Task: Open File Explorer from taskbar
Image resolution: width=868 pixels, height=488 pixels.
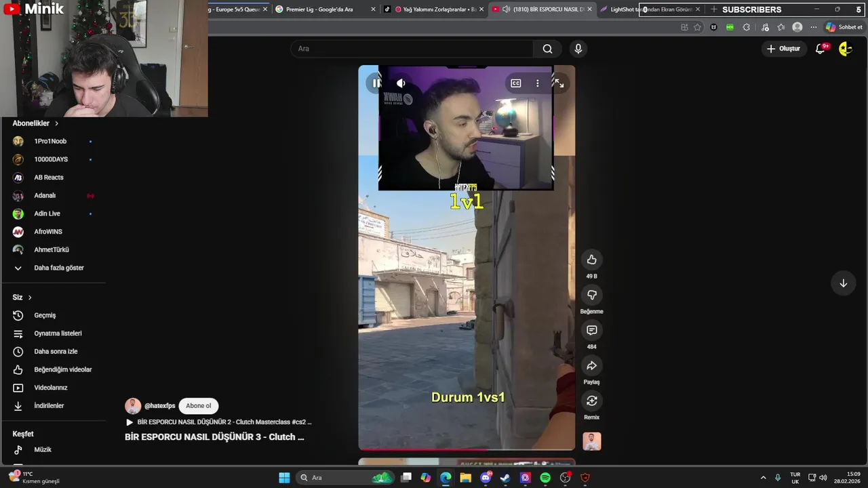Action: point(465,478)
